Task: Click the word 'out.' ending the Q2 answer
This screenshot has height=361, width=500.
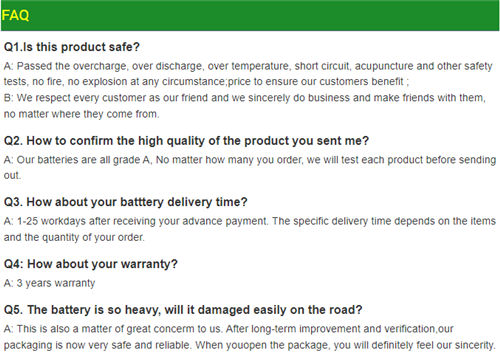Action: (12, 176)
